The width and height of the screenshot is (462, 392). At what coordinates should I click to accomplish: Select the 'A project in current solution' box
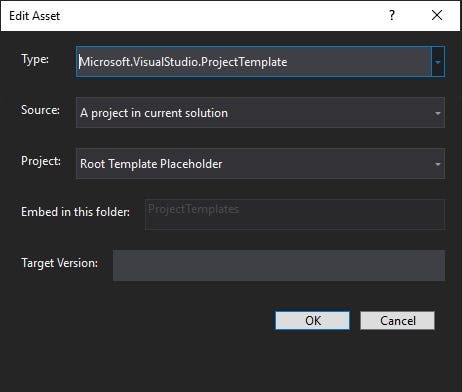point(260,113)
